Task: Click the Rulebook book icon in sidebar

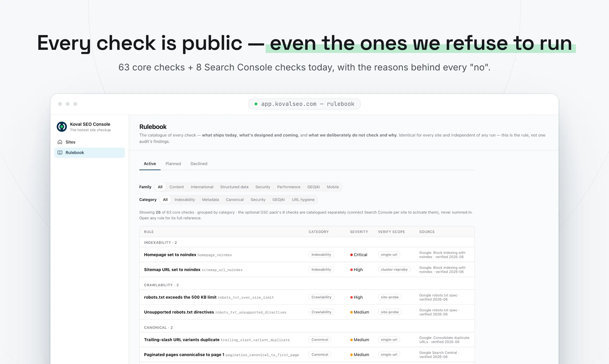Action: click(60, 153)
